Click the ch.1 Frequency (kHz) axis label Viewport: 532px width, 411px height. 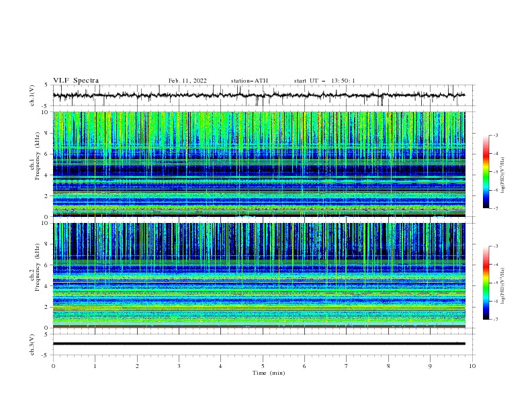coord(35,156)
